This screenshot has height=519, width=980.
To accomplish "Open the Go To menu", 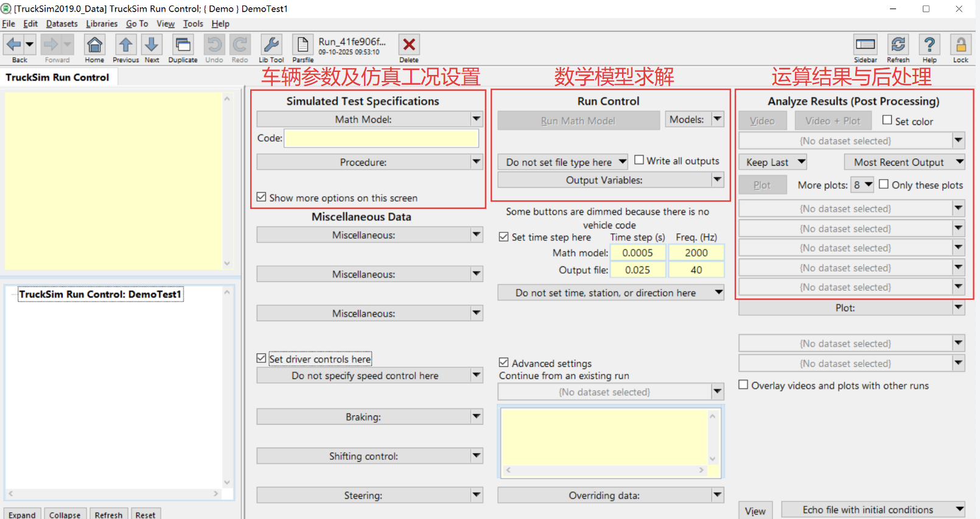I will coord(137,24).
